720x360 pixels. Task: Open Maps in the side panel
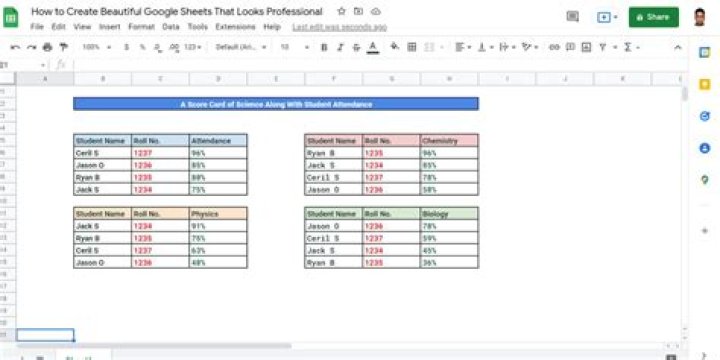[704, 180]
